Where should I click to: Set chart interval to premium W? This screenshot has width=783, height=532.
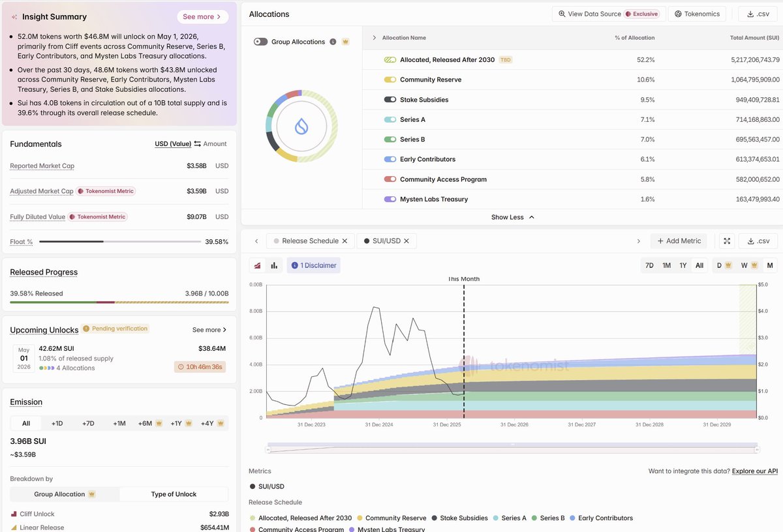click(x=748, y=265)
